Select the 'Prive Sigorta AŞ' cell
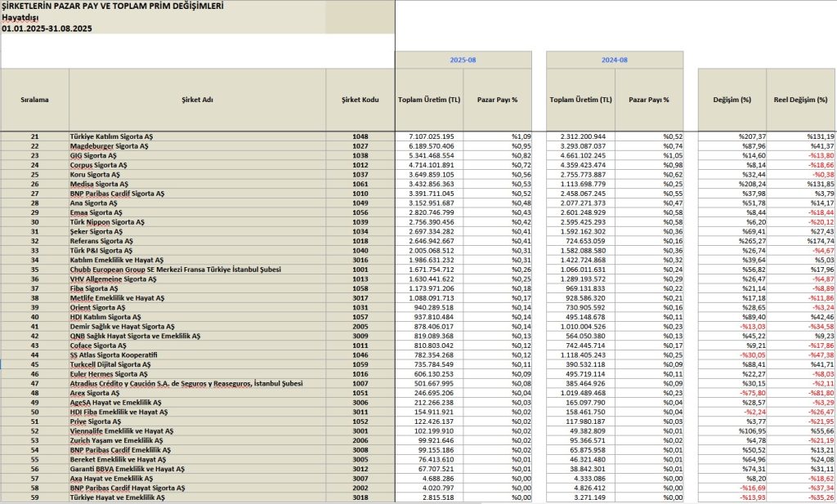 (197, 421)
